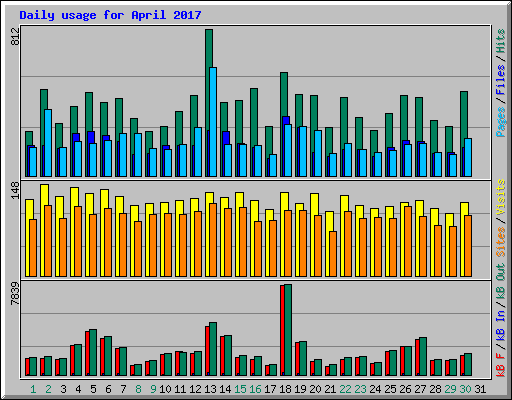Click day label 1 on the x-axis

[x=33, y=389]
